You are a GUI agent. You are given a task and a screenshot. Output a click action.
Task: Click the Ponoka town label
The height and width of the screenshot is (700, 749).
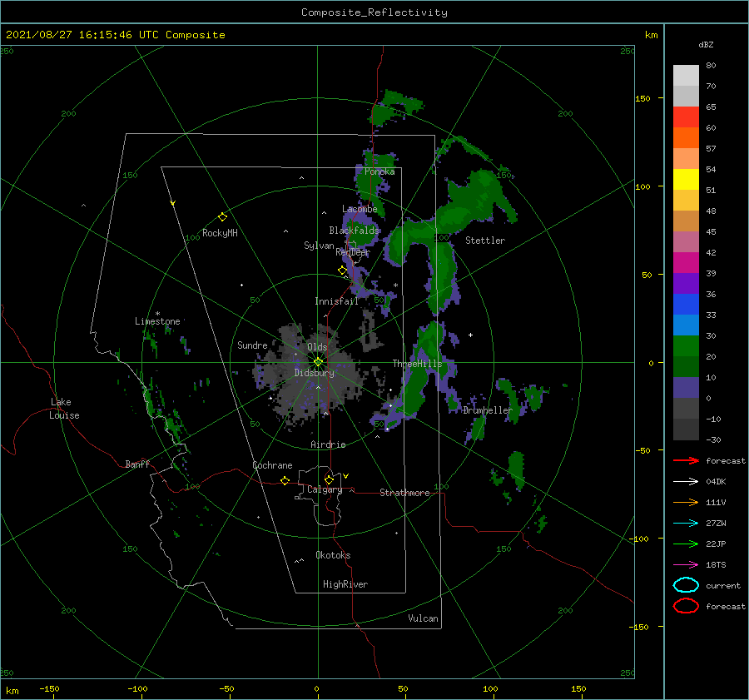379,171
